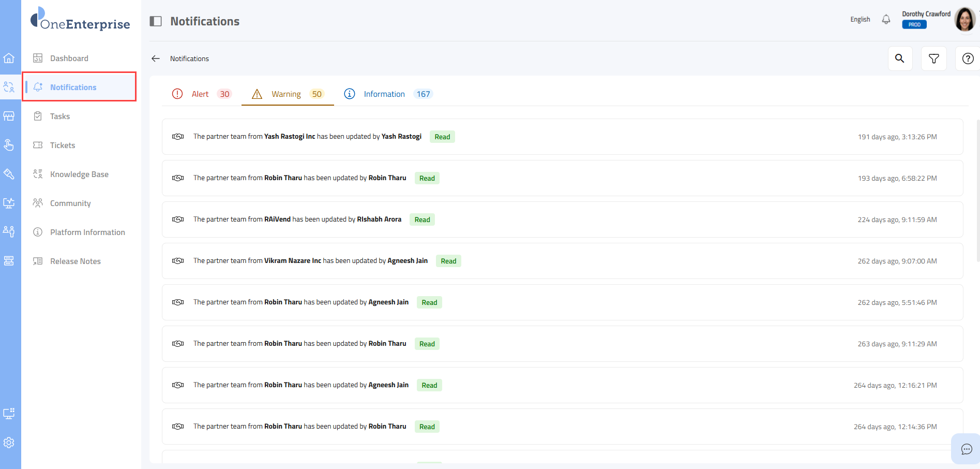
Task: Open the filter funnel icon
Action: click(933, 58)
